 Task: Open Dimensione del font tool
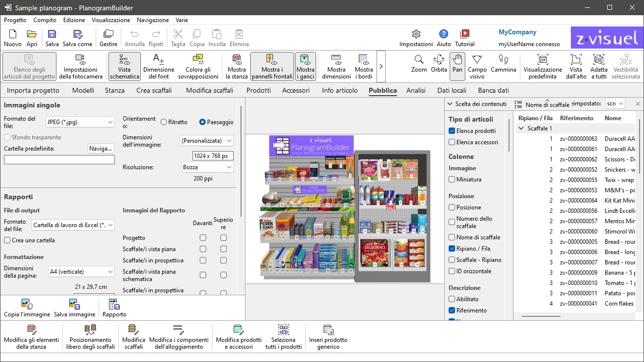(x=159, y=66)
